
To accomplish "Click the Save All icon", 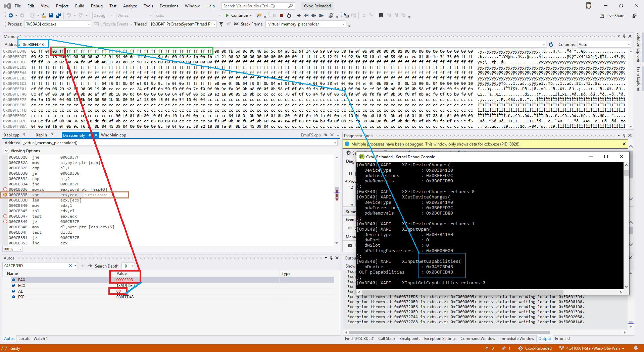I will click(x=59, y=15).
